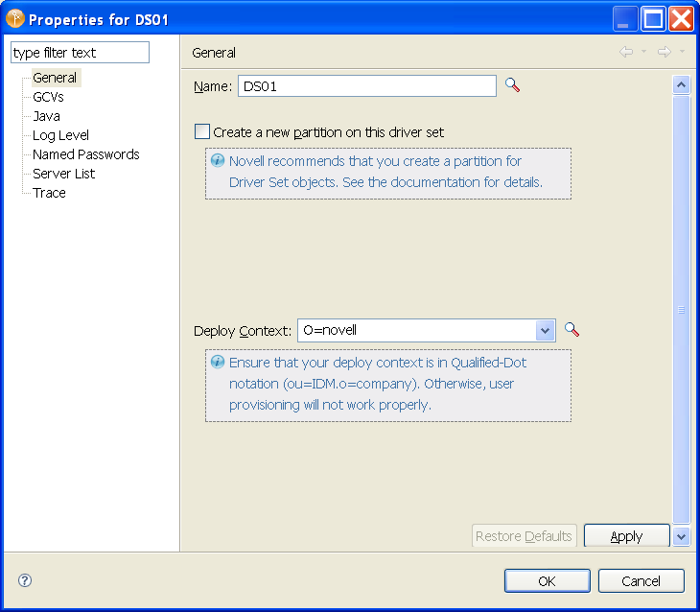The image size is (700, 612).
Task: Select Trace in the tree
Action: pos(49,193)
